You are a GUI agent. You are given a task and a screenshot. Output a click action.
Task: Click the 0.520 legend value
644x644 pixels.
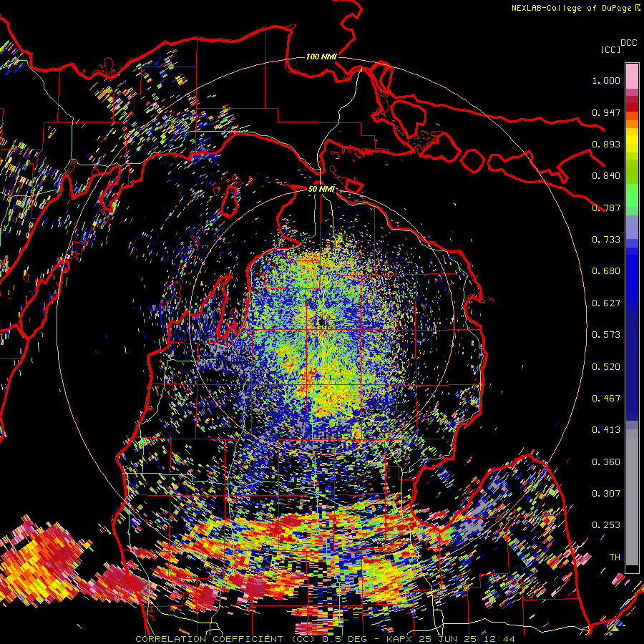[606, 367]
